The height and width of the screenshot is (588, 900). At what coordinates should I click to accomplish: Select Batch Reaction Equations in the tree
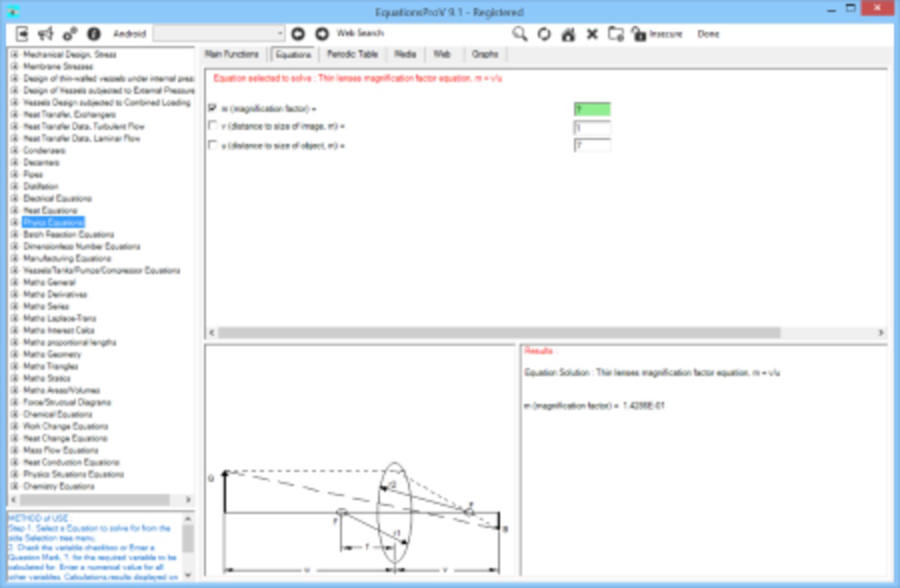tap(68, 234)
